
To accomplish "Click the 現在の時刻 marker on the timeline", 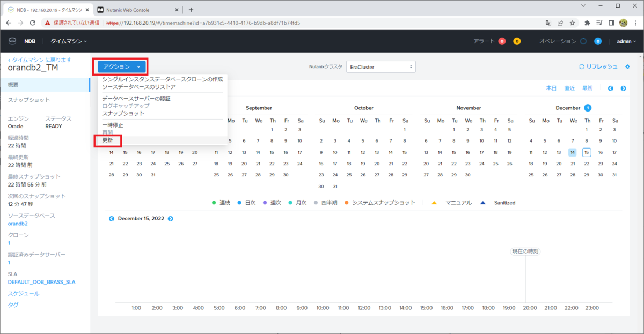I will tap(525, 251).
